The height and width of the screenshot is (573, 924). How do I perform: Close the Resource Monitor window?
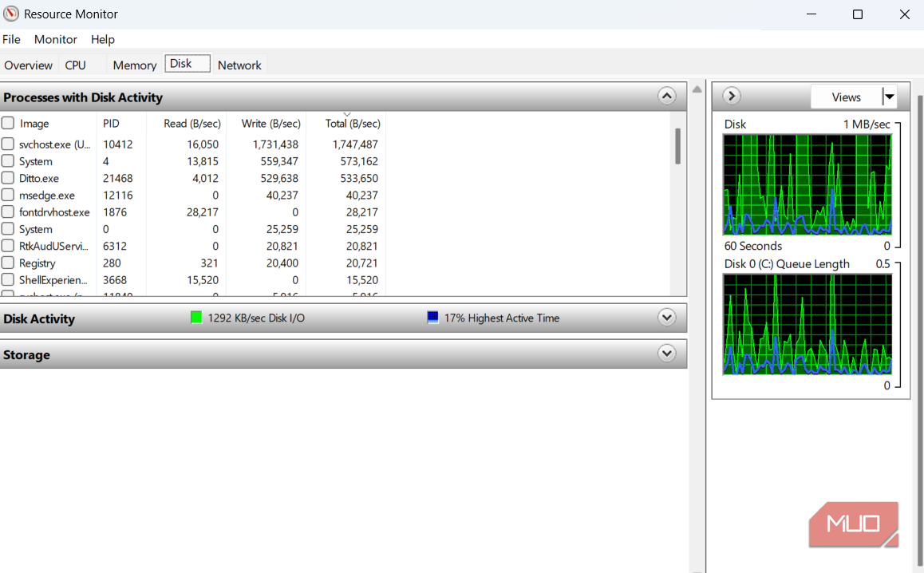pos(905,14)
